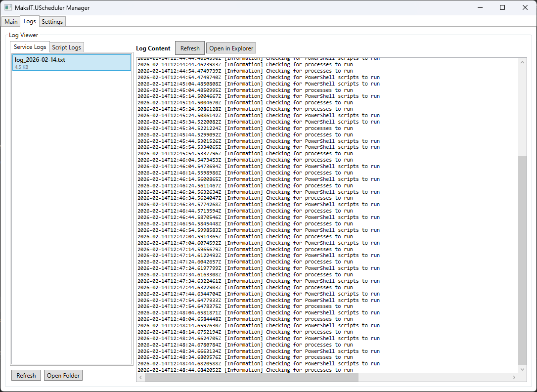Switch to the Main tab
Viewport: 537px width, 392px height.
(11, 22)
